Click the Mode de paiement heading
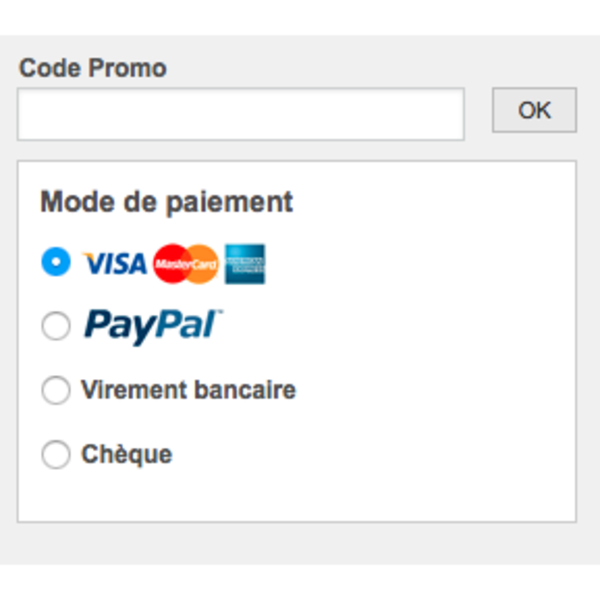 tap(166, 202)
